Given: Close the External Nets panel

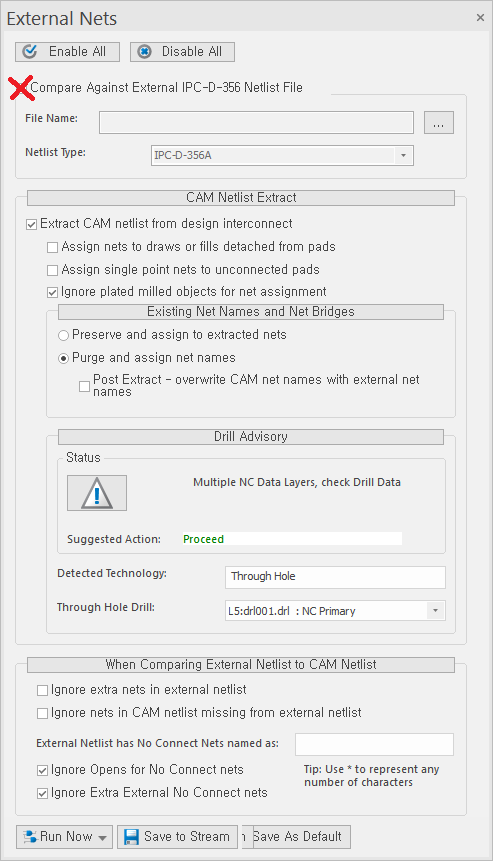Looking at the screenshot, I should (x=480, y=18).
